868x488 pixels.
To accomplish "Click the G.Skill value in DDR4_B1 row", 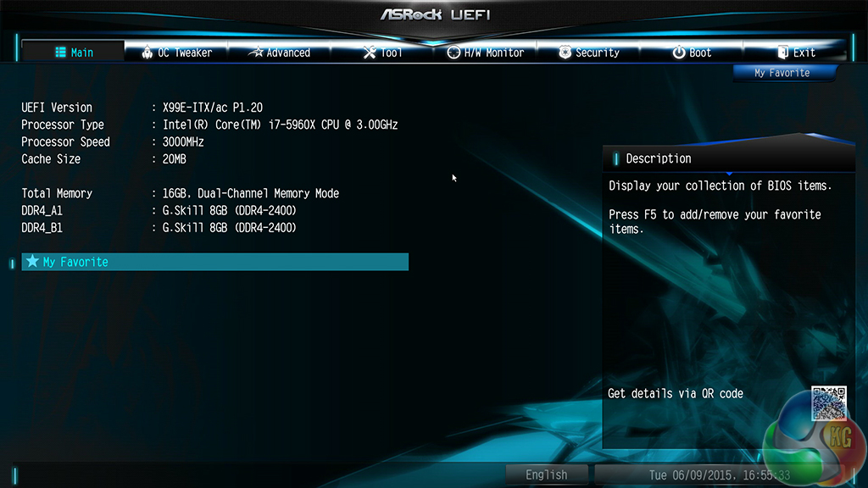I will click(229, 227).
